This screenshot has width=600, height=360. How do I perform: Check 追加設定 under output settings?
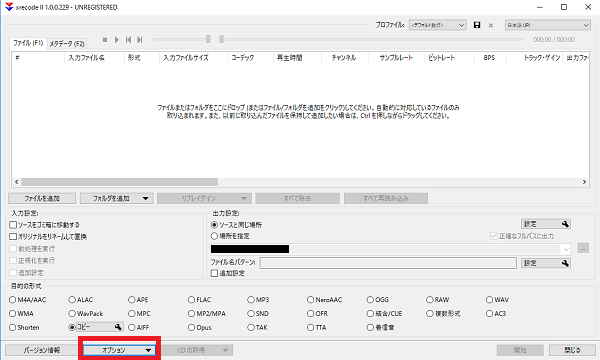point(214,273)
